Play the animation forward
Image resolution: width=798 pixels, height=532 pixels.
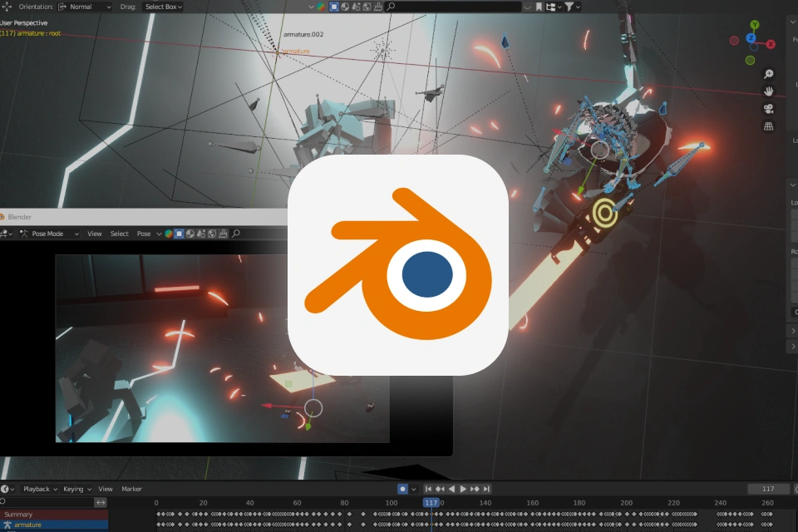click(x=463, y=489)
